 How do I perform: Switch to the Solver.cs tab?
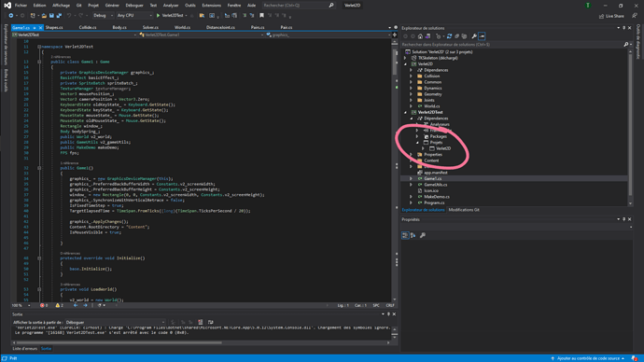(150, 27)
